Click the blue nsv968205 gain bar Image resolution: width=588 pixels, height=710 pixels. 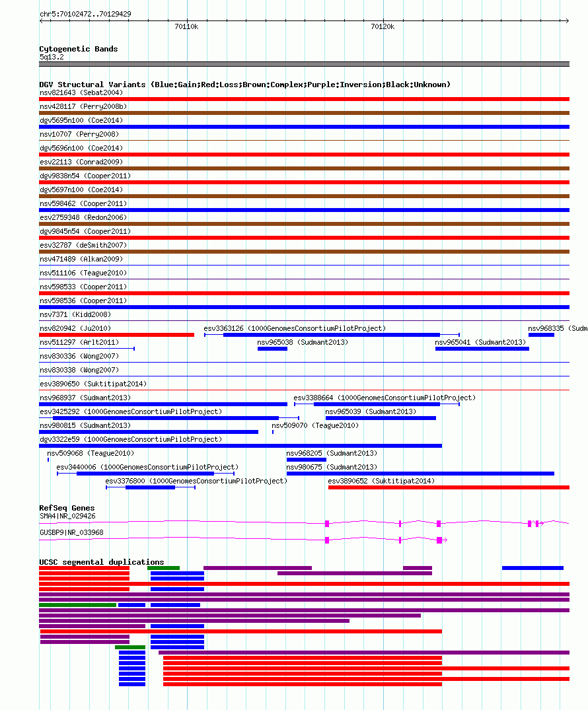[307, 460]
